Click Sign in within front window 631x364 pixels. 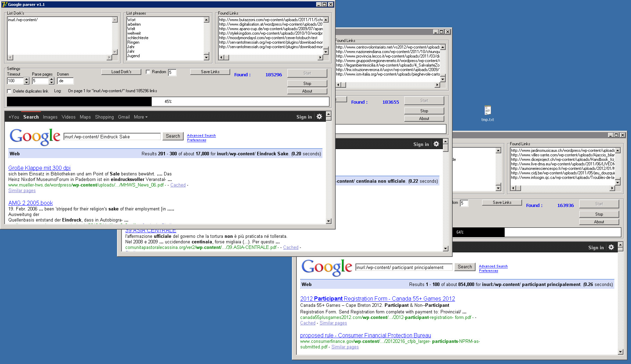(x=304, y=117)
